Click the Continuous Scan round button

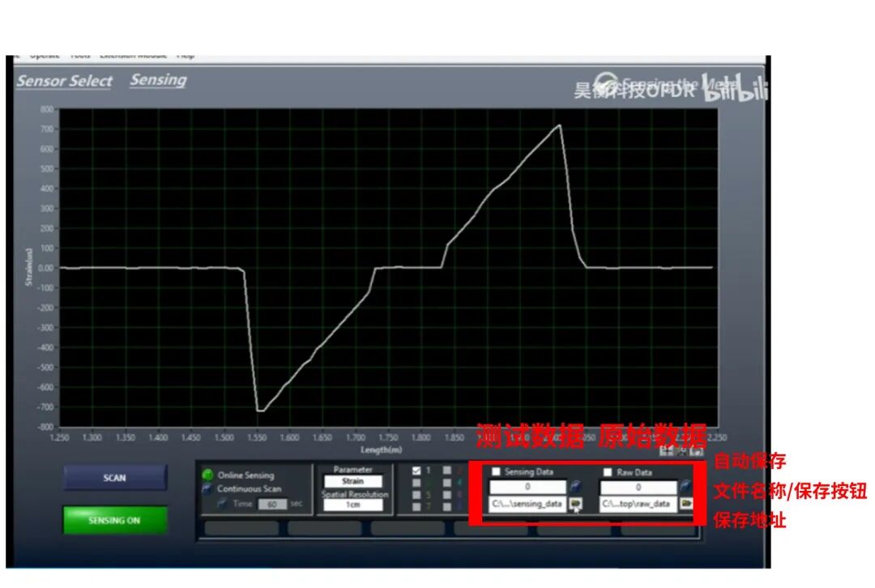pos(208,489)
